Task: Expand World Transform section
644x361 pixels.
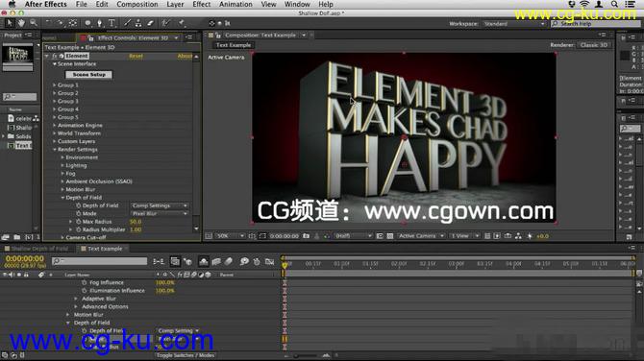Action: 54,133
